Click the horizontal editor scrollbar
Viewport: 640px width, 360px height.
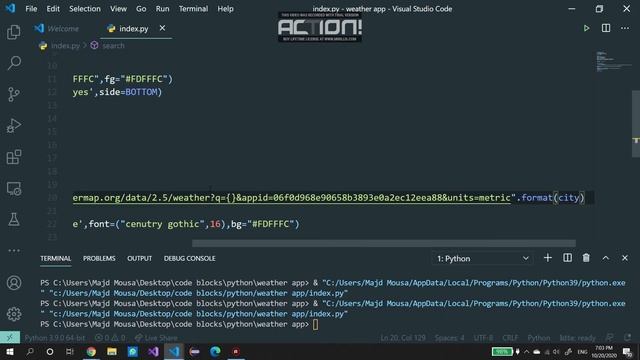point(384,243)
